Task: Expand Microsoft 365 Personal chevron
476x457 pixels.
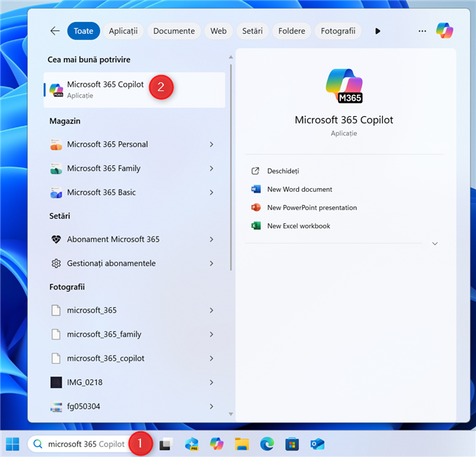Action: click(x=212, y=144)
